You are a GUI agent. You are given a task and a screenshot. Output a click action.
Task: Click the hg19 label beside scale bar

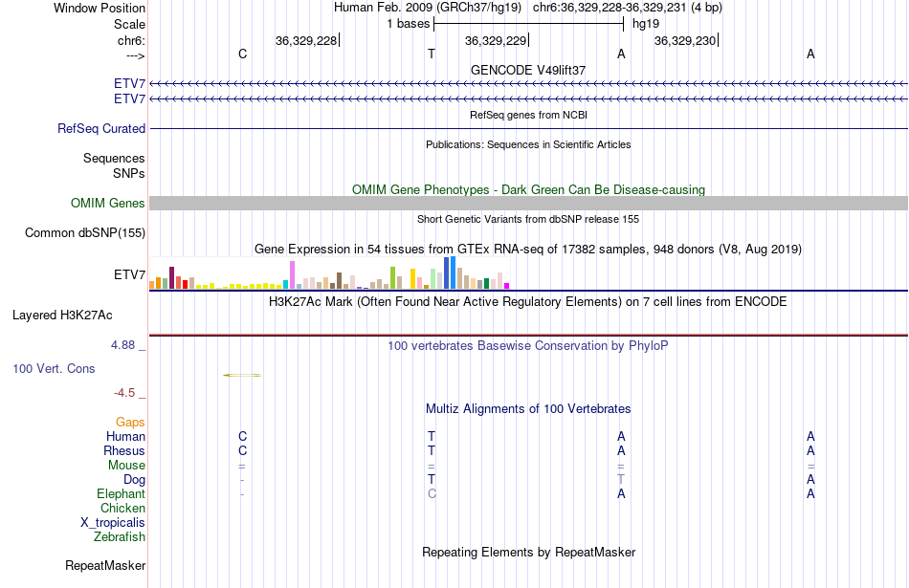(646, 24)
